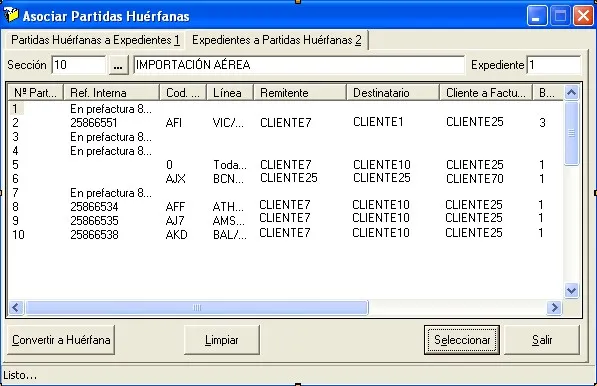Click the VIC/... line cell
The height and width of the screenshot is (386, 597).
coord(228,123)
